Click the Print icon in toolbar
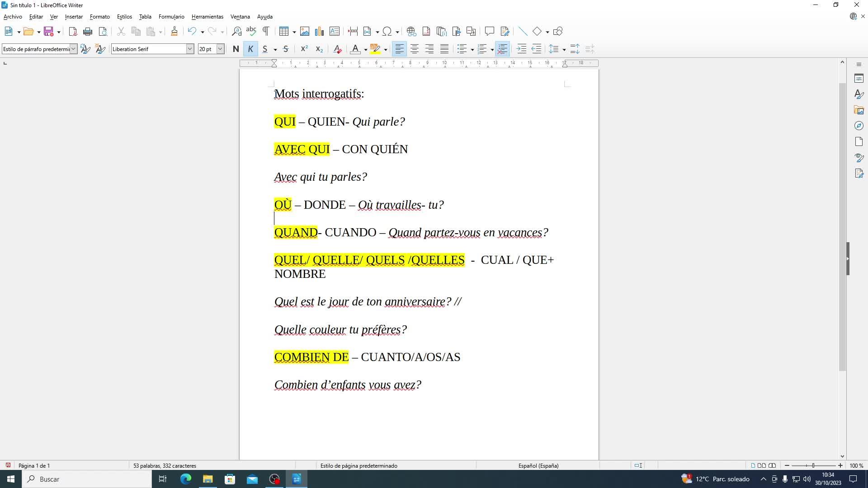The image size is (868, 488). tap(88, 32)
